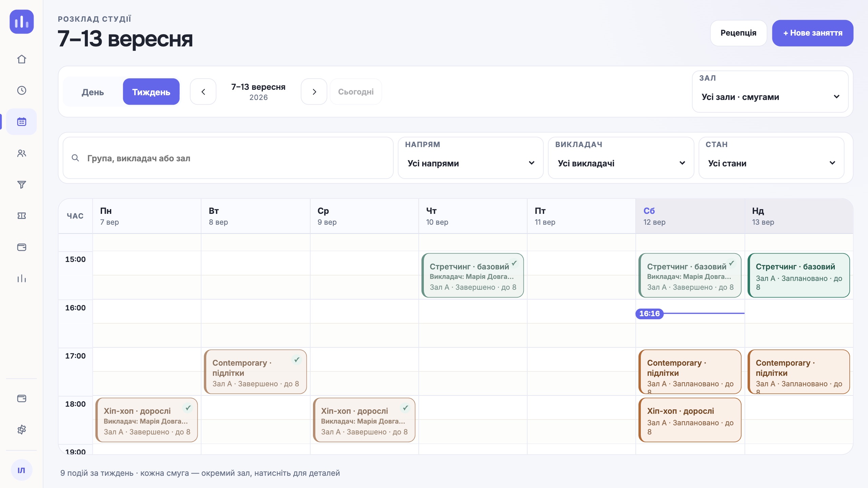Click checkmark on Tuesday Contemporary підлітки card

click(297, 360)
